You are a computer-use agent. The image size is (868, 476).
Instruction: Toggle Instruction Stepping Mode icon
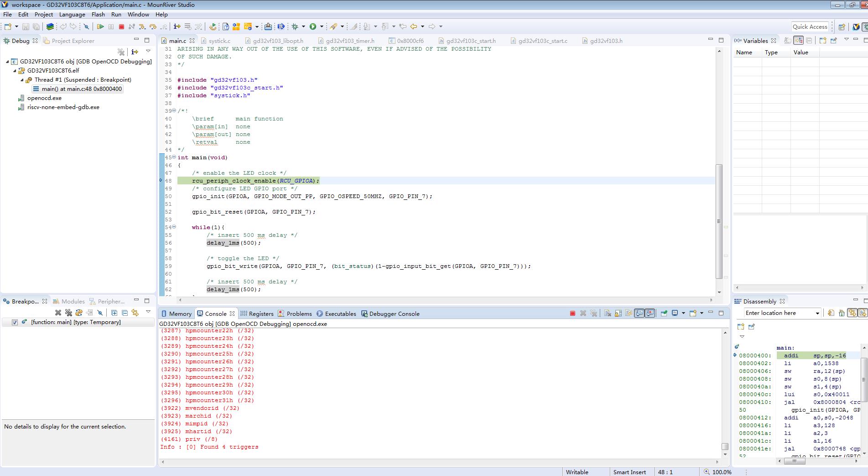click(177, 26)
